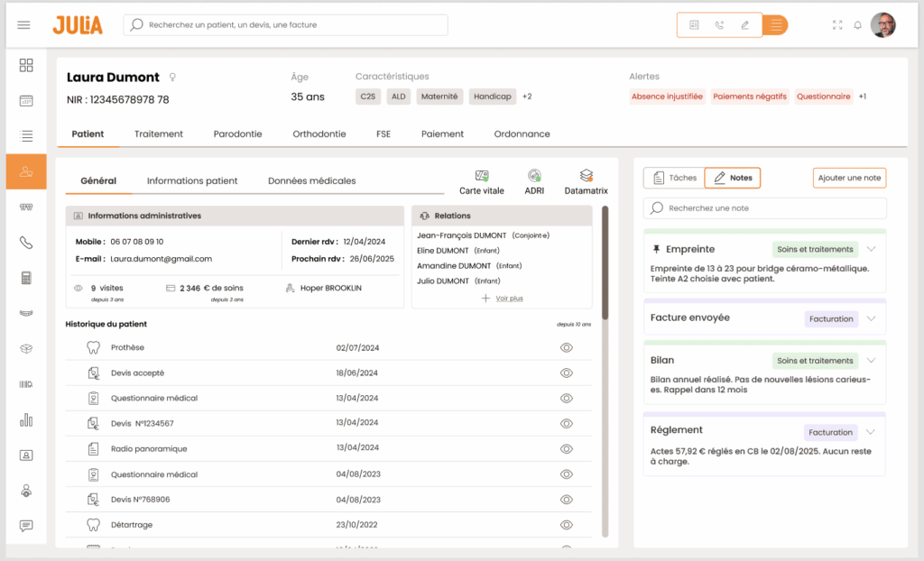Click the Datamatrix icon
The height and width of the screenshot is (561, 924).
(586, 176)
